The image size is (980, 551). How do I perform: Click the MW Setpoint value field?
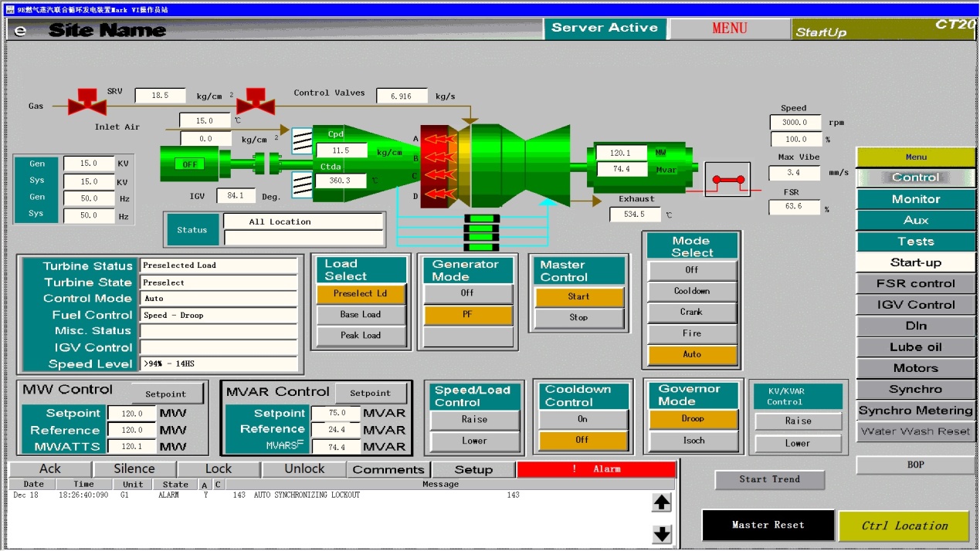pyautogui.click(x=132, y=414)
